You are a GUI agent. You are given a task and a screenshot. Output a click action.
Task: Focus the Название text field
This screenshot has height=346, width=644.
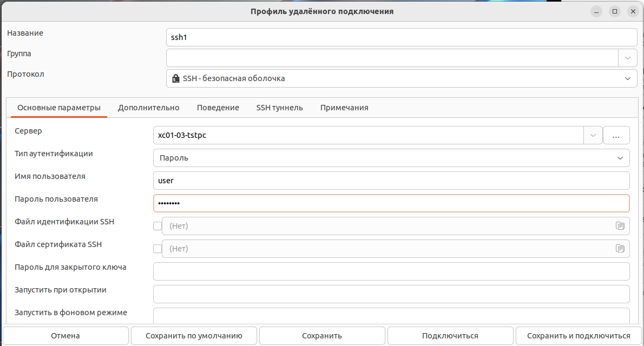tap(400, 38)
